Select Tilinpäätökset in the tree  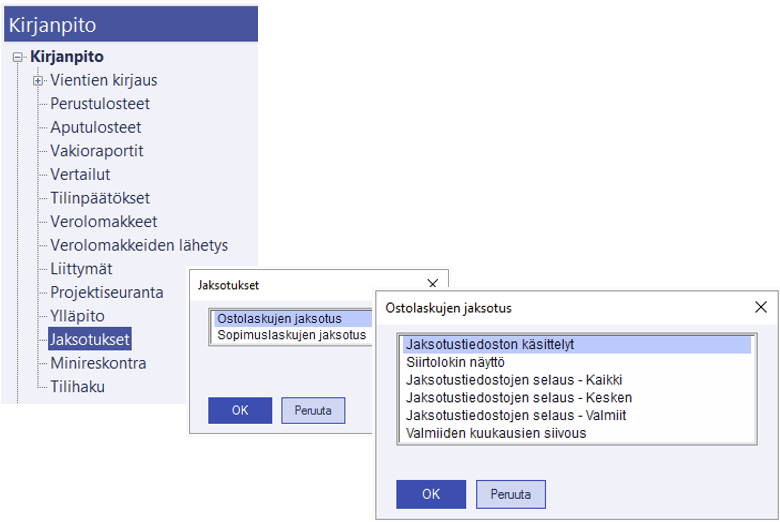tap(100, 198)
